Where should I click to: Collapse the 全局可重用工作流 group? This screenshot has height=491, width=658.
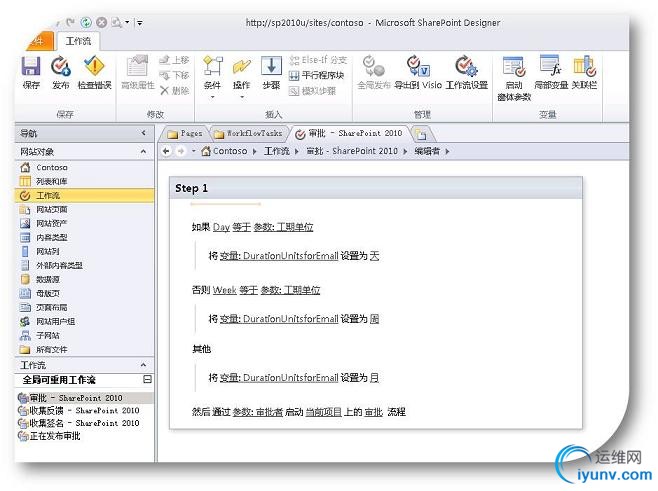(147, 379)
